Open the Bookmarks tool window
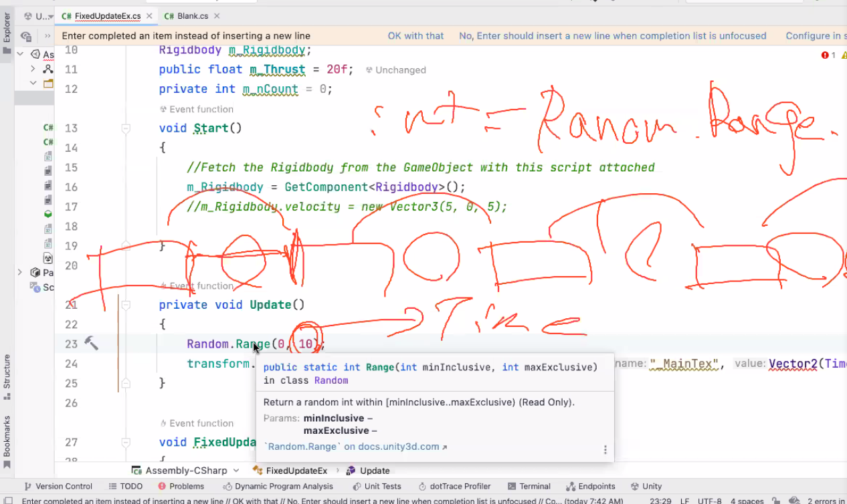The width and height of the screenshot is (847, 504). 7,442
